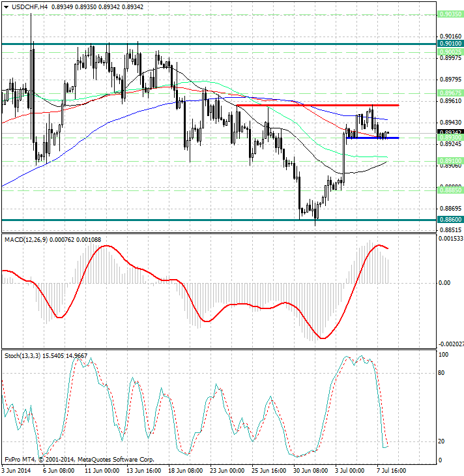This screenshot has width=464, height=476.
Task: Select the teal 0.90100 resistance level label
Action: click(451, 44)
